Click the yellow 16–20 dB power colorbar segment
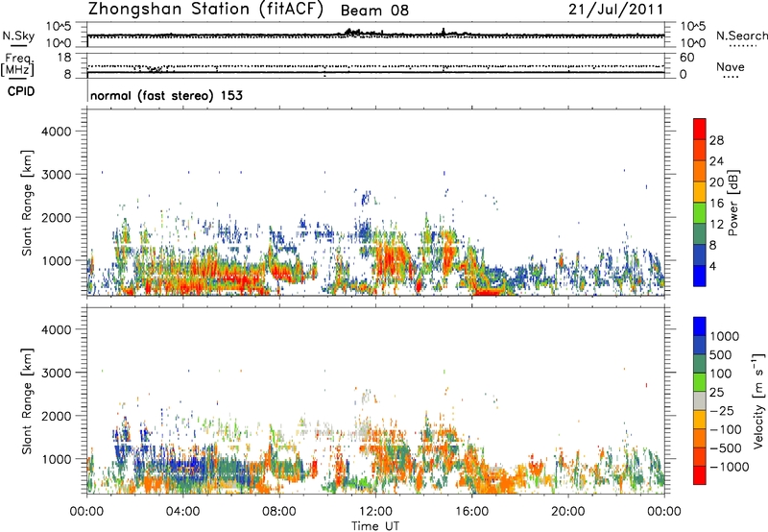This screenshot has height=532, width=768. (x=700, y=192)
